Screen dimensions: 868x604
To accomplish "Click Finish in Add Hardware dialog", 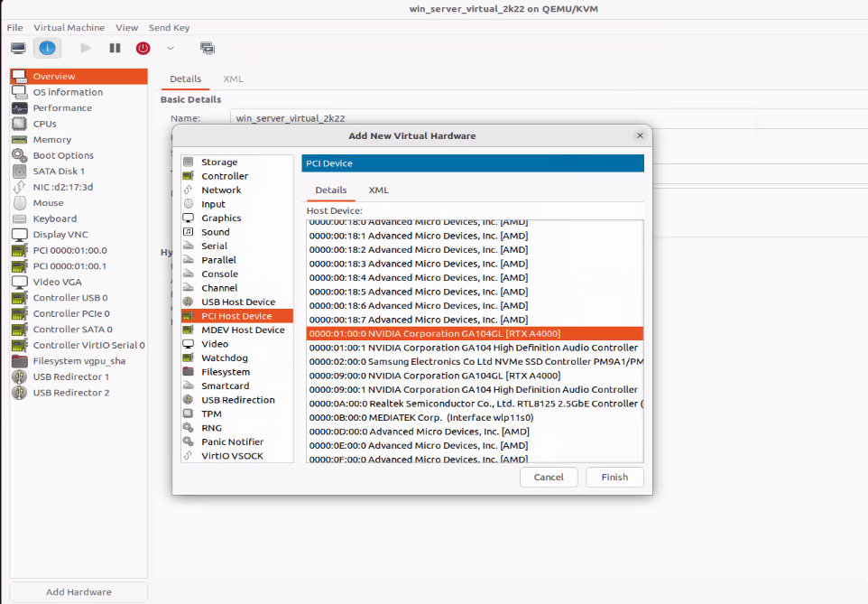I will (614, 477).
